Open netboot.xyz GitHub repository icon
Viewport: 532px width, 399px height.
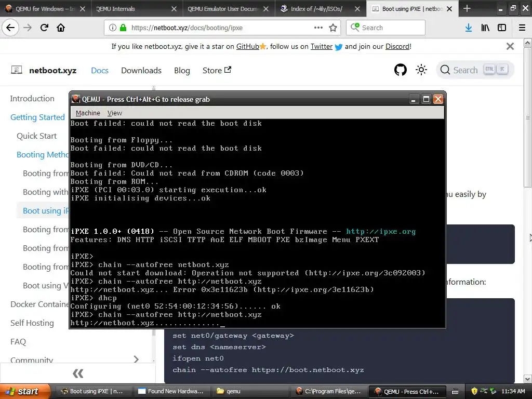[x=401, y=70]
